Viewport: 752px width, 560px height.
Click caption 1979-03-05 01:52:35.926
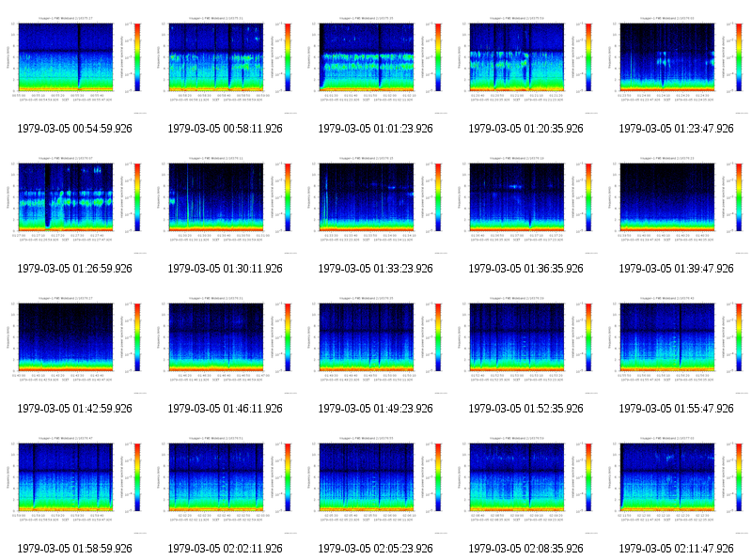click(526, 409)
